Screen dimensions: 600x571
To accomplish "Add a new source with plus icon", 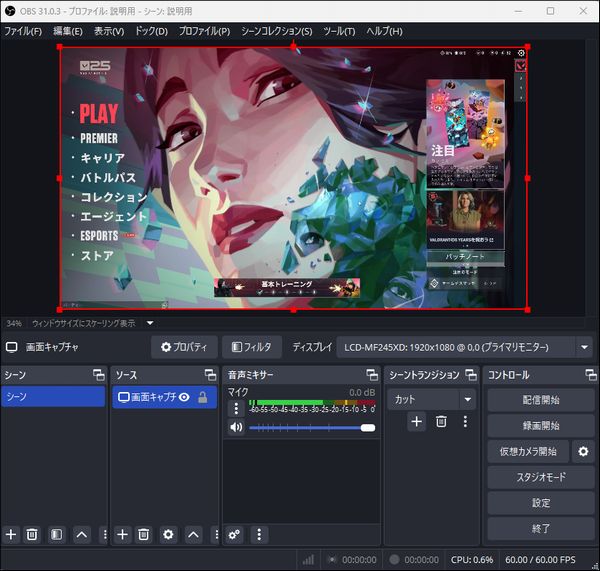I will (x=122, y=534).
